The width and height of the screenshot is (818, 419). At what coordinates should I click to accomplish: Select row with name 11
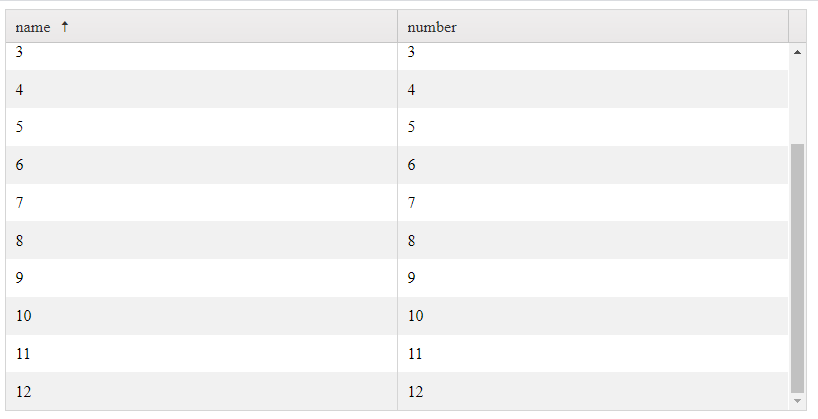[200, 354]
